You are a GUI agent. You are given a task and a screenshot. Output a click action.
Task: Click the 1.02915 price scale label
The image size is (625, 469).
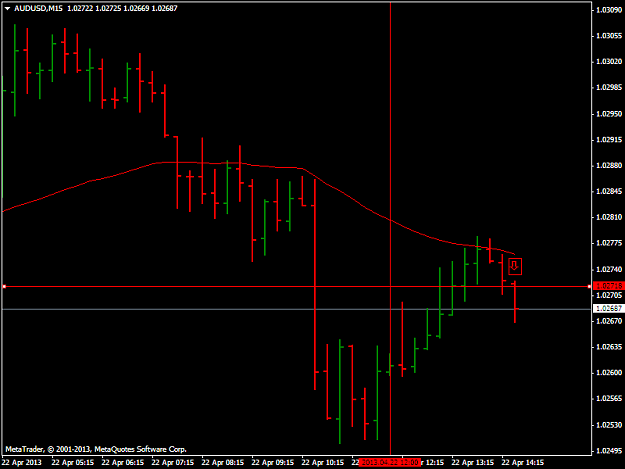coord(609,140)
